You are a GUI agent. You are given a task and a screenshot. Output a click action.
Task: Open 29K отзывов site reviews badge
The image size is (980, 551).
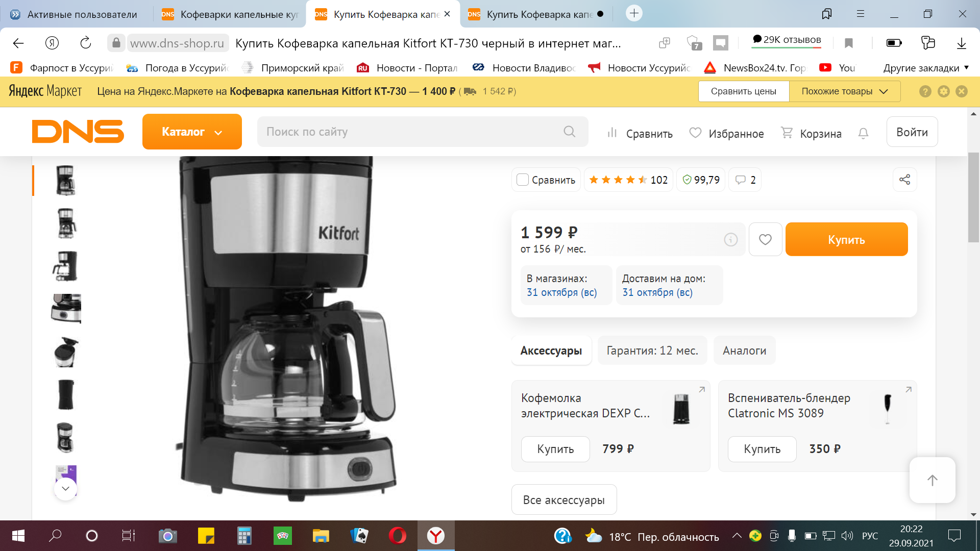[787, 40]
